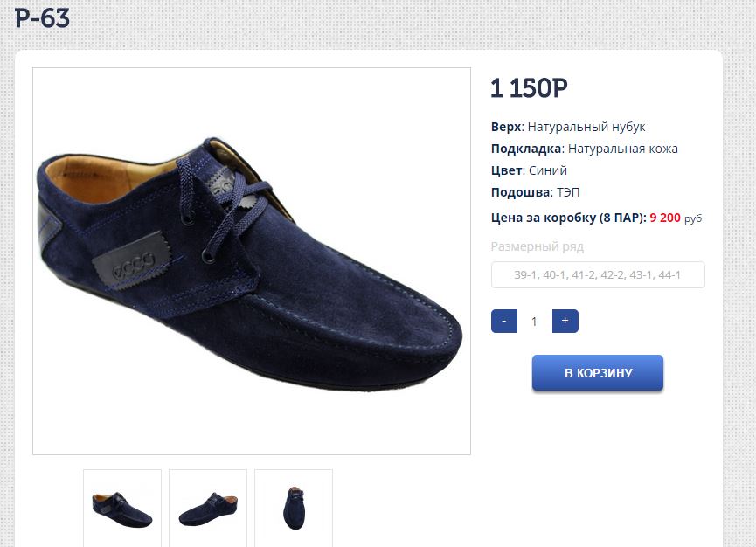Click the minus quantity button
756x547 pixels.
504,321
